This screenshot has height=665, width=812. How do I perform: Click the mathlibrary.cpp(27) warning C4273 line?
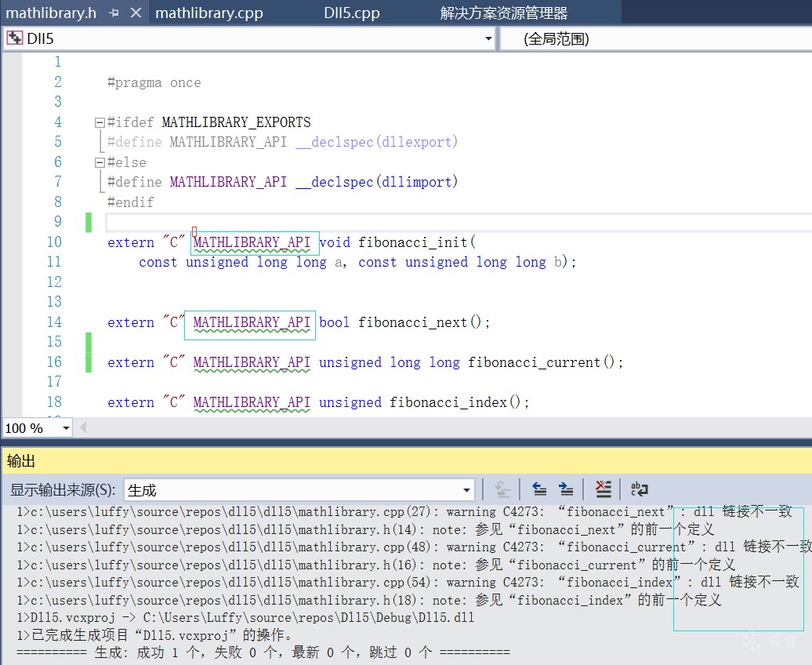pos(404,512)
